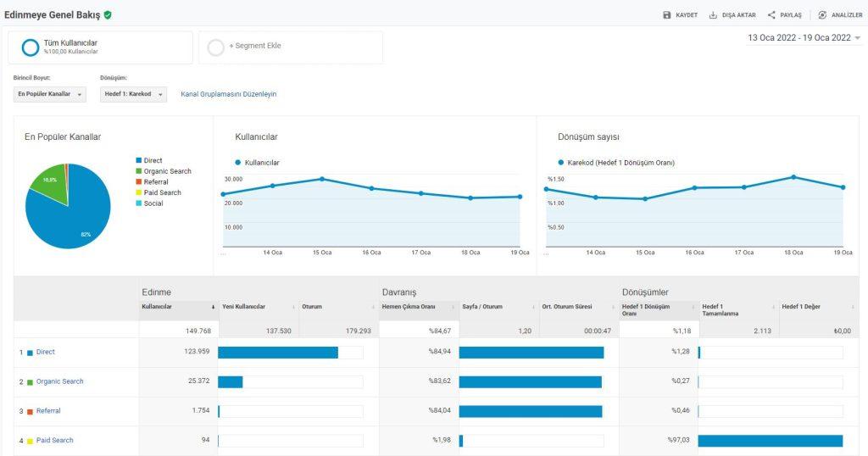
Task: Click the Kaydet button label
Action: (687, 15)
